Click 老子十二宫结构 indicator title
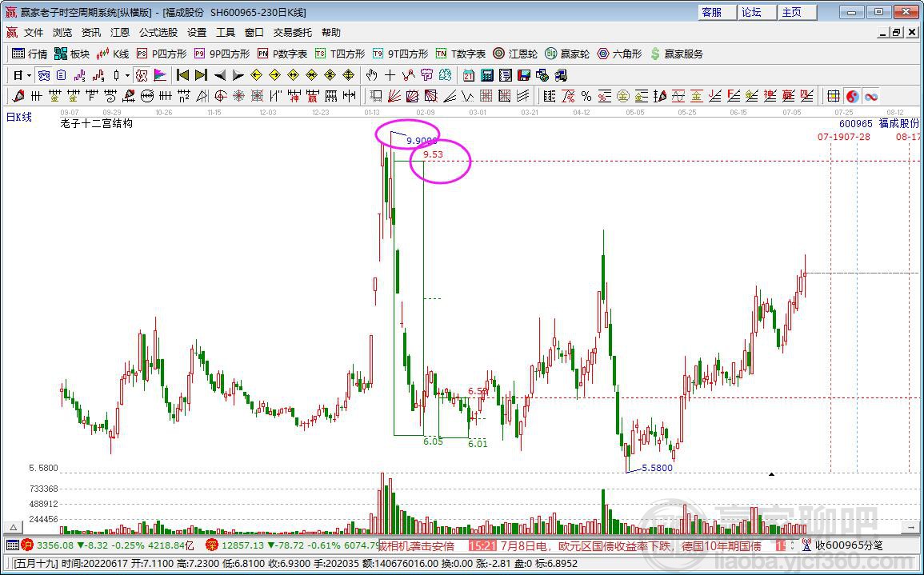Image resolution: width=924 pixels, height=575 pixels. coord(97,123)
